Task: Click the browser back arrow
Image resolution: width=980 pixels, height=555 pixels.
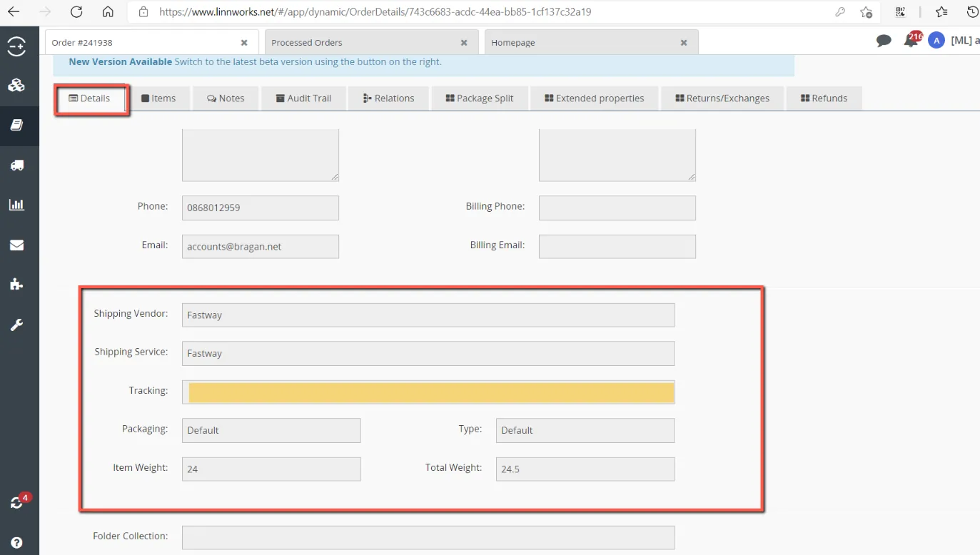Action: [14, 11]
